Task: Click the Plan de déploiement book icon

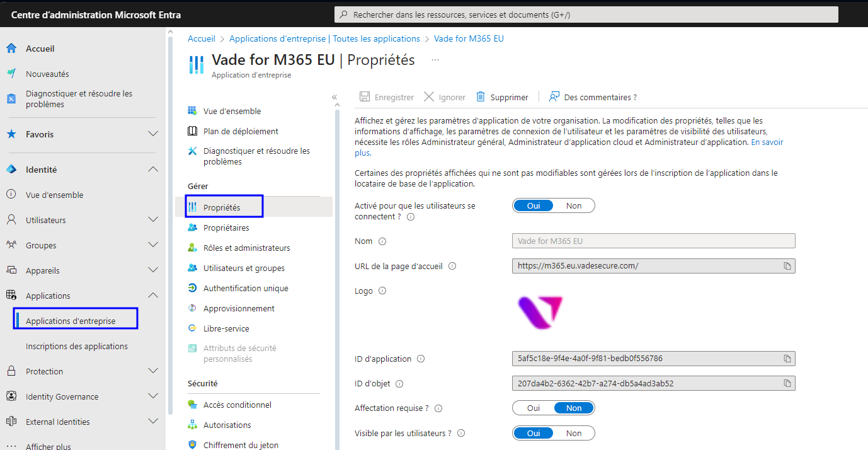Action: coord(192,131)
